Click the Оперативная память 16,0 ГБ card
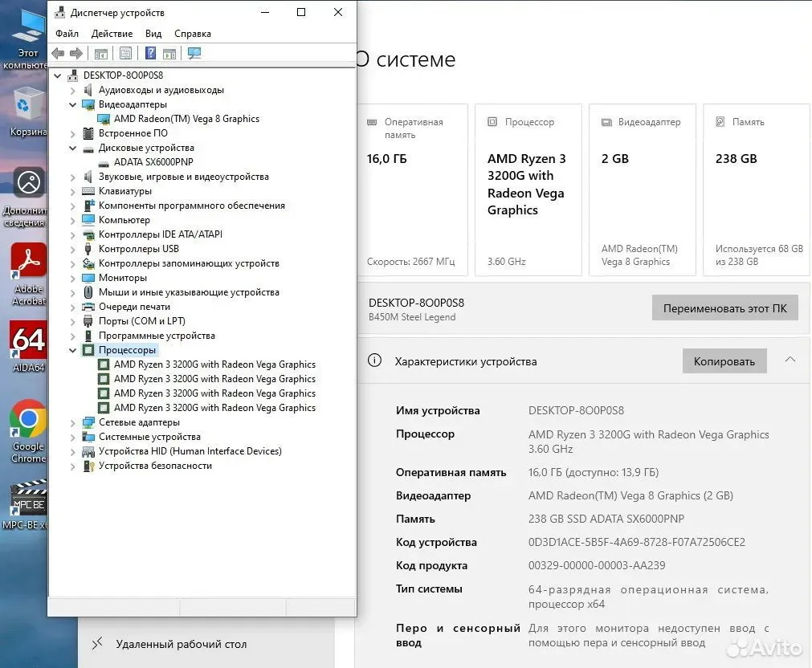Image resolution: width=812 pixels, height=668 pixels. pyautogui.click(x=412, y=190)
